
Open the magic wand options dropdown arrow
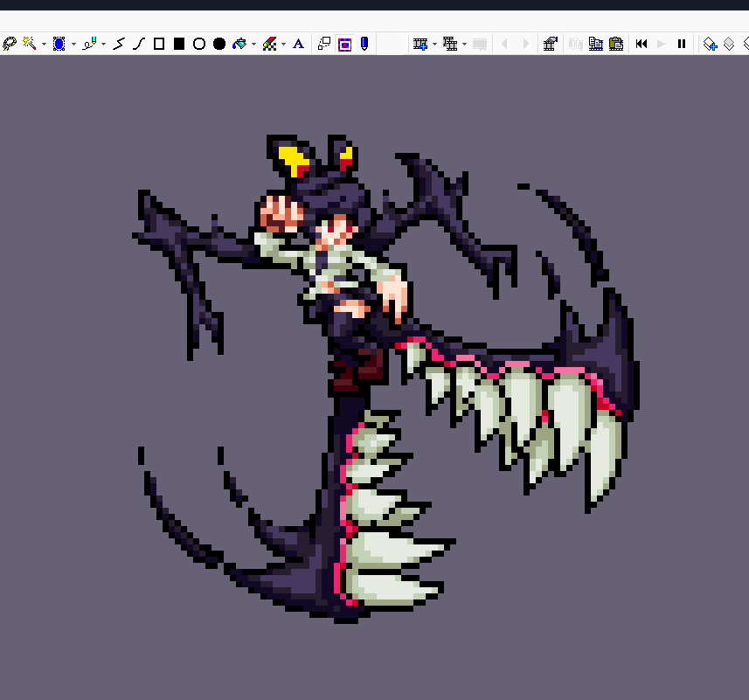(44, 45)
